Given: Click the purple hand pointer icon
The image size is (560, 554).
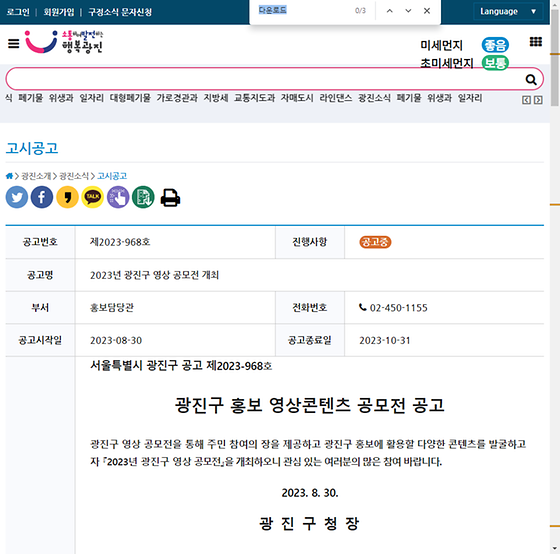Looking at the screenshot, I should tap(118, 197).
